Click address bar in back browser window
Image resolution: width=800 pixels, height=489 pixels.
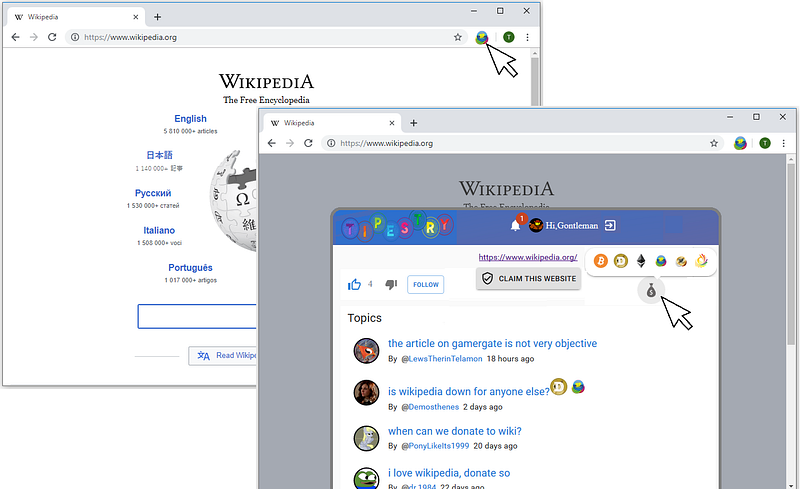click(x=265, y=37)
